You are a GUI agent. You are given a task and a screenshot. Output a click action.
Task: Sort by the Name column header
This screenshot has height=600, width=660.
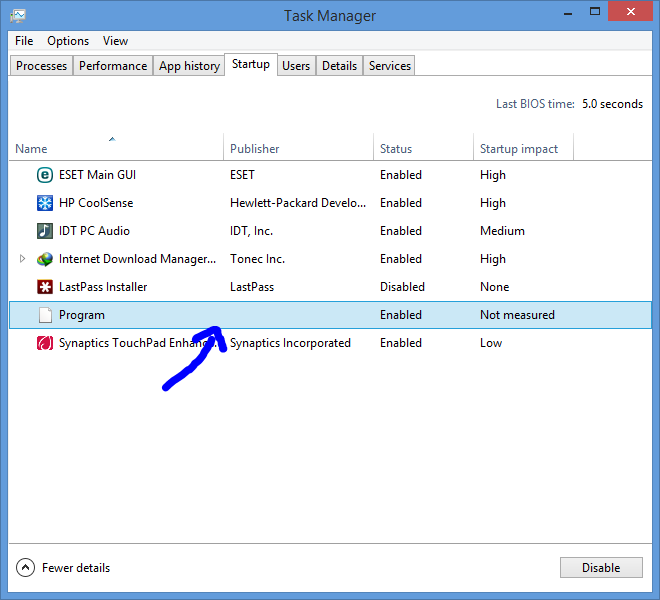116,149
